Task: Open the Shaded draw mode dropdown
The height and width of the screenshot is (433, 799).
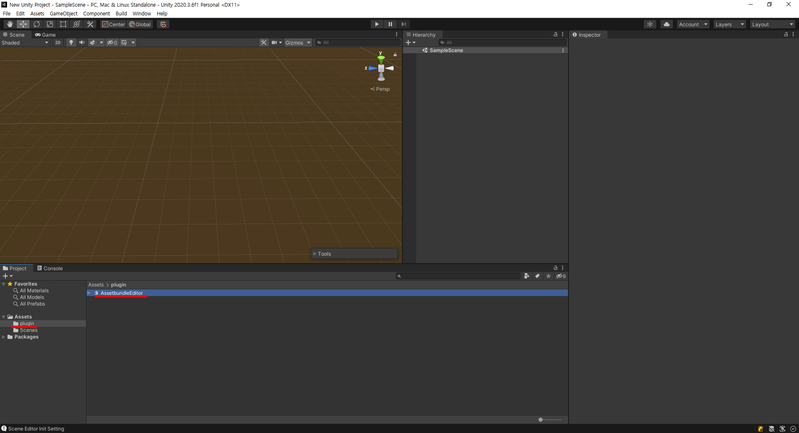Action: 24,43
